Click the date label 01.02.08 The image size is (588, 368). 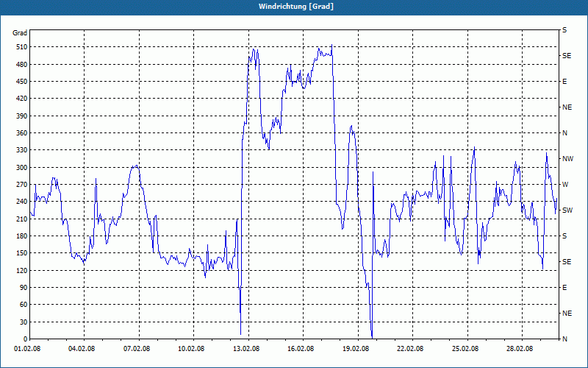(27, 349)
